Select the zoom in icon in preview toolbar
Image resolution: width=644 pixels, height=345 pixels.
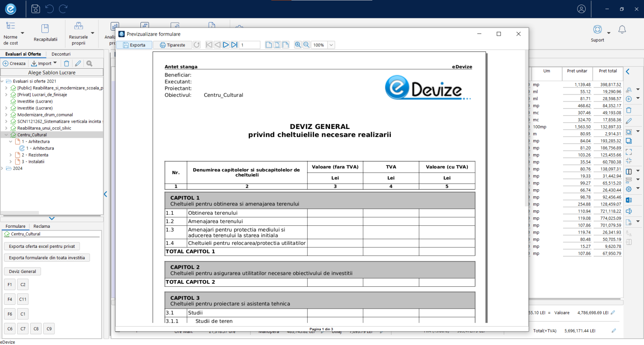pos(298,45)
